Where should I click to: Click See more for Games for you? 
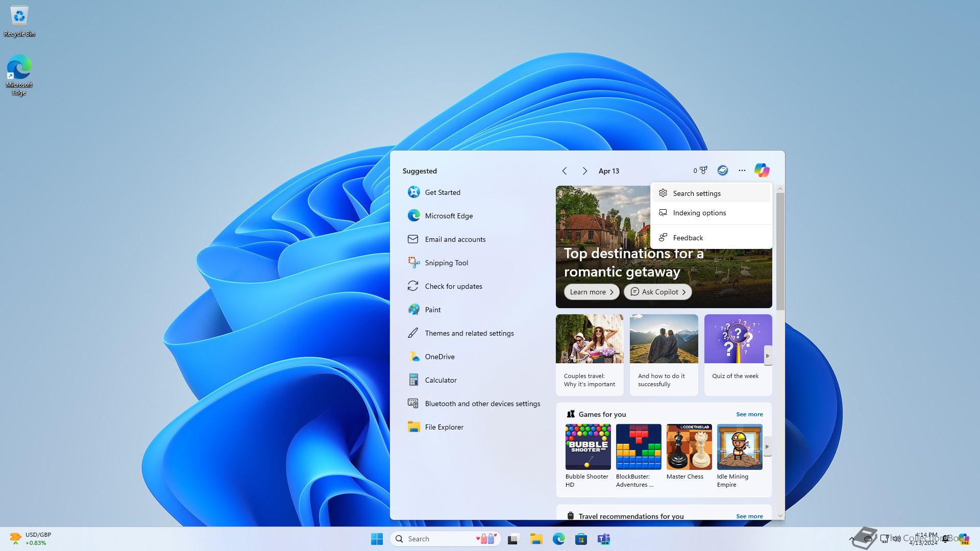pos(749,414)
